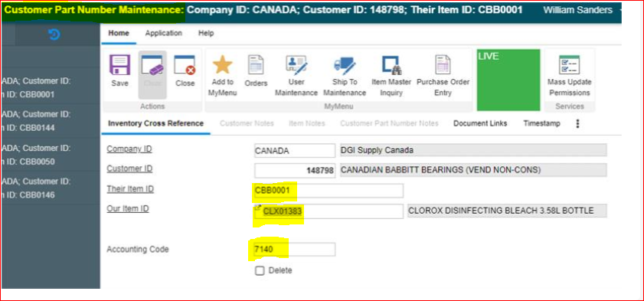Expand the three-dot overflow tab menu
This screenshot has height=301, width=644.
(577, 123)
